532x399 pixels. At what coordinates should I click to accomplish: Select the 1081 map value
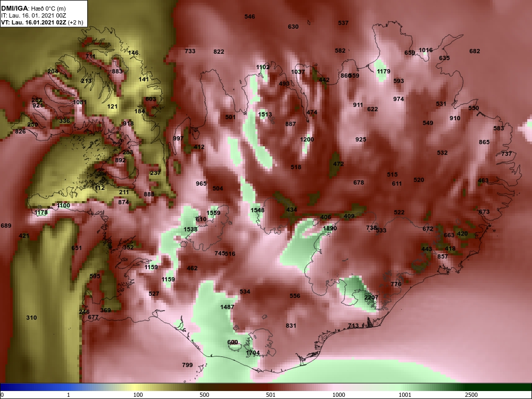[80, 102]
